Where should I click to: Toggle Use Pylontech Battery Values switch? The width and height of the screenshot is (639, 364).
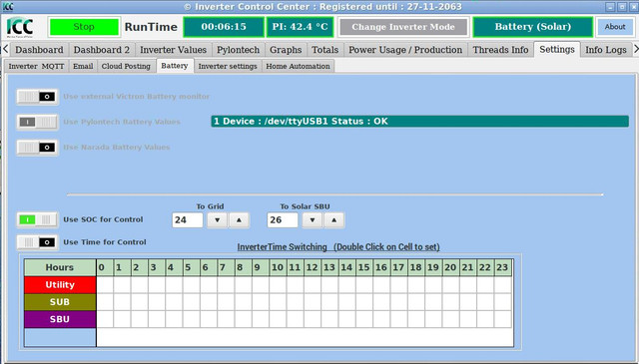37,122
